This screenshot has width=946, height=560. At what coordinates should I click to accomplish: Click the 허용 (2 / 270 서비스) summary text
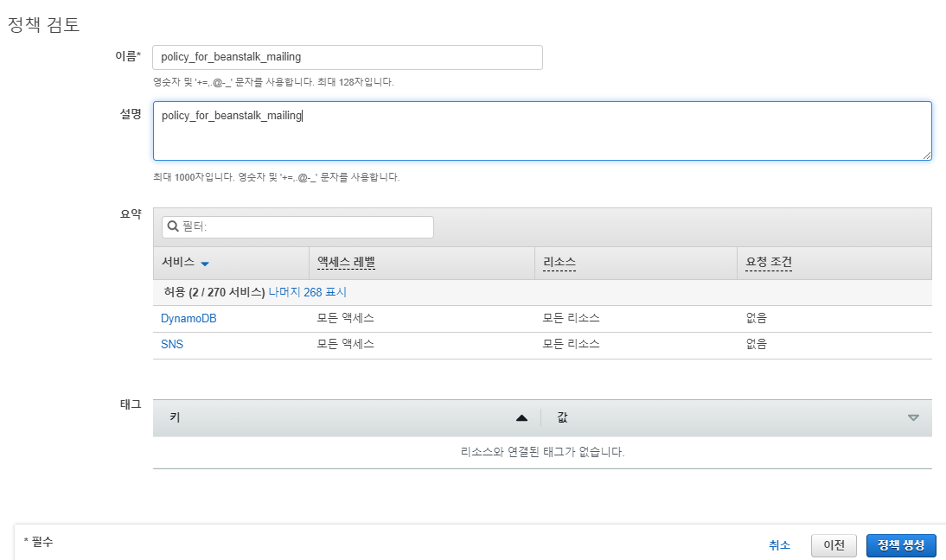[214, 292]
